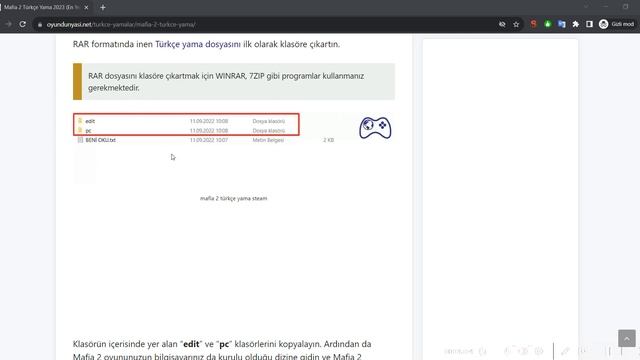Image resolution: width=640 pixels, height=360 pixels.
Task: Click the scroll-to-top arrow button
Action: pos(627,338)
